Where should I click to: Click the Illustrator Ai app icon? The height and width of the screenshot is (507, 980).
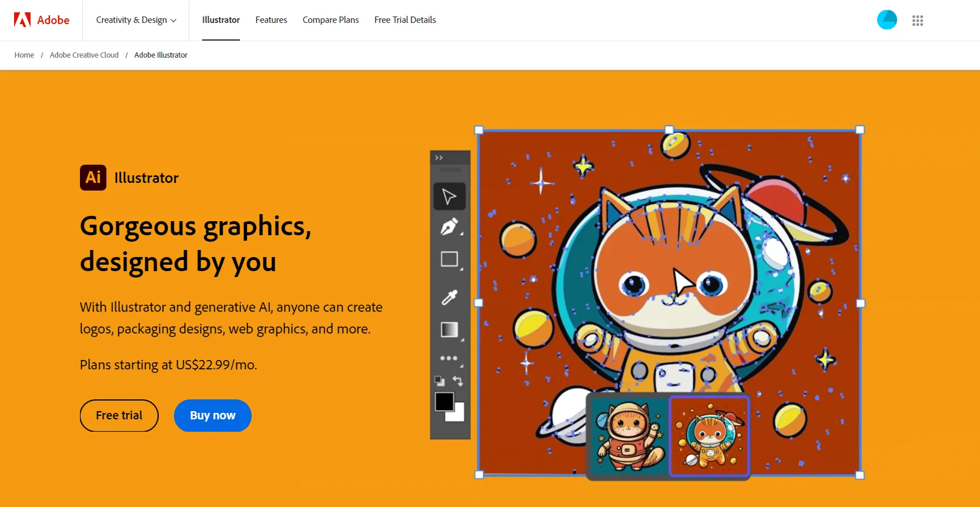point(93,178)
